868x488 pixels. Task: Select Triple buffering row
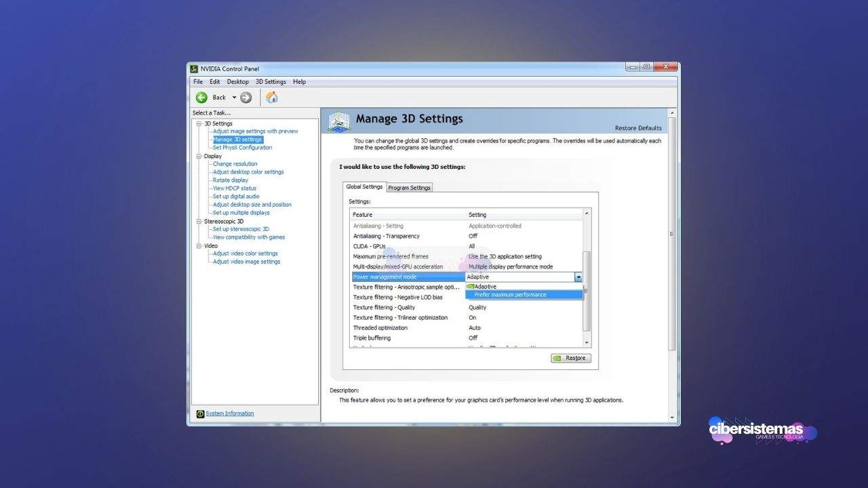point(467,338)
